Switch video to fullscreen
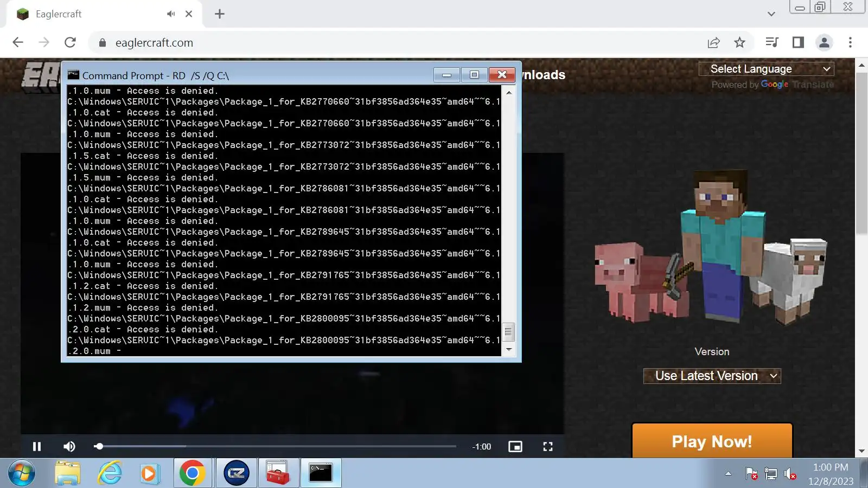 point(548,446)
